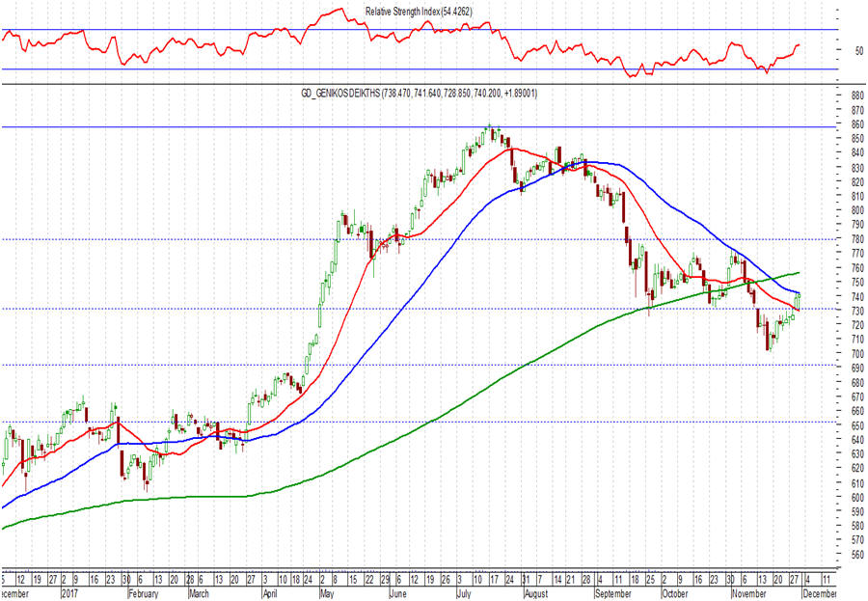Select the 750 price axis label
The height and width of the screenshot is (601, 868).
click(x=857, y=283)
